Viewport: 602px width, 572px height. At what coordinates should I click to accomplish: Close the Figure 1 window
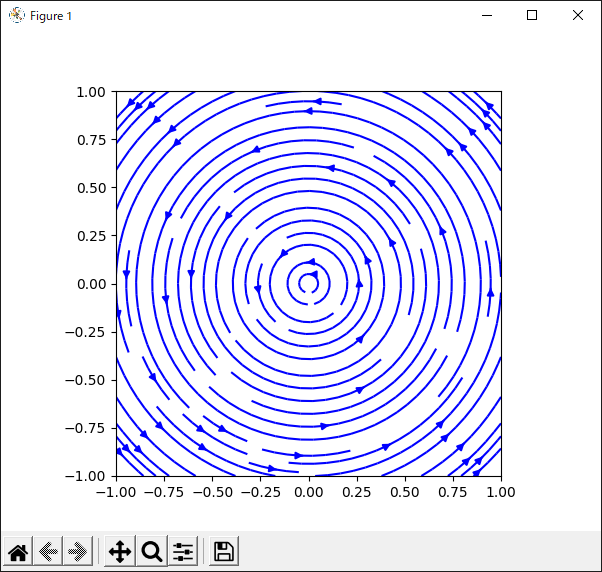point(578,15)
